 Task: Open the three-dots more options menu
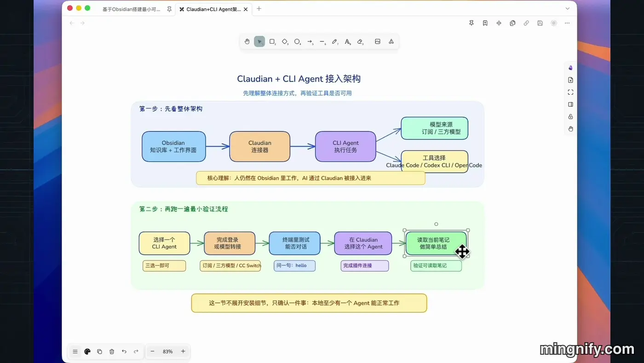pos(567,23)
